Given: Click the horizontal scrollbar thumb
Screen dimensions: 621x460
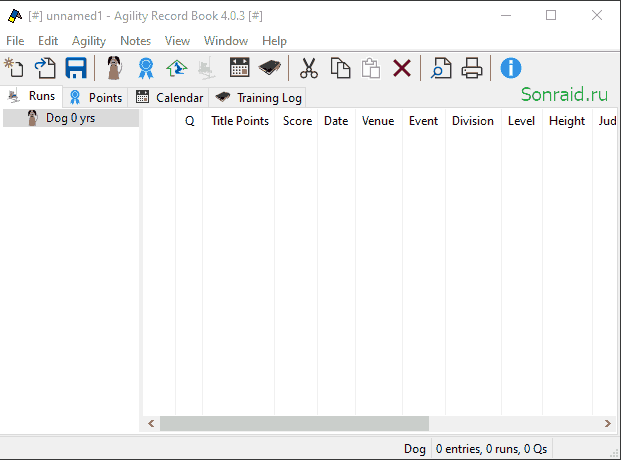Looking at the screenshot, I should (x=294, y=424).
